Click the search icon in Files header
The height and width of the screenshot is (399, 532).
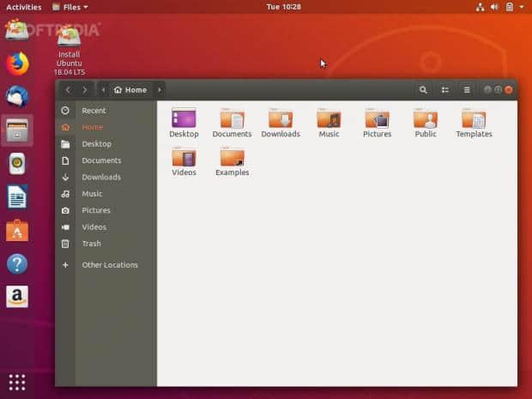pyautogui.click(x=423, y=89)
